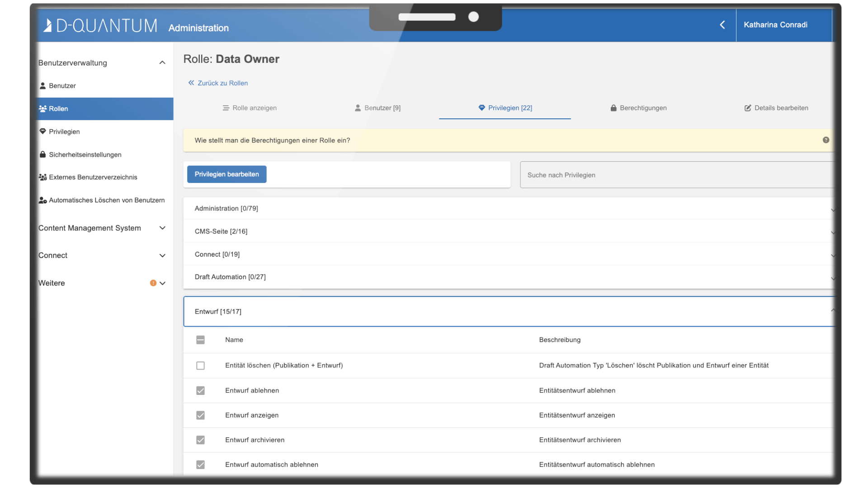Open Benutzer sidebar item with person icon
The image size is (868, 488).
(x=62, y=86)
